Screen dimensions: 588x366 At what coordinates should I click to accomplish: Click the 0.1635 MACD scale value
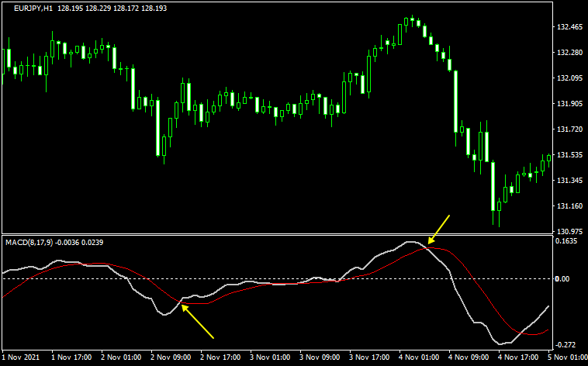click(566, 240)
